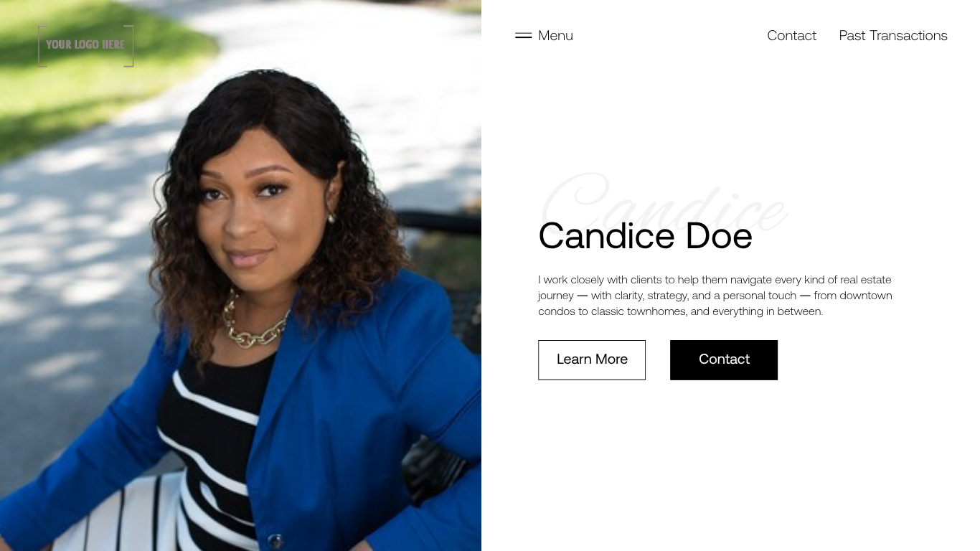Click the striped black-and-white dress in the photo

click(208, 445)
